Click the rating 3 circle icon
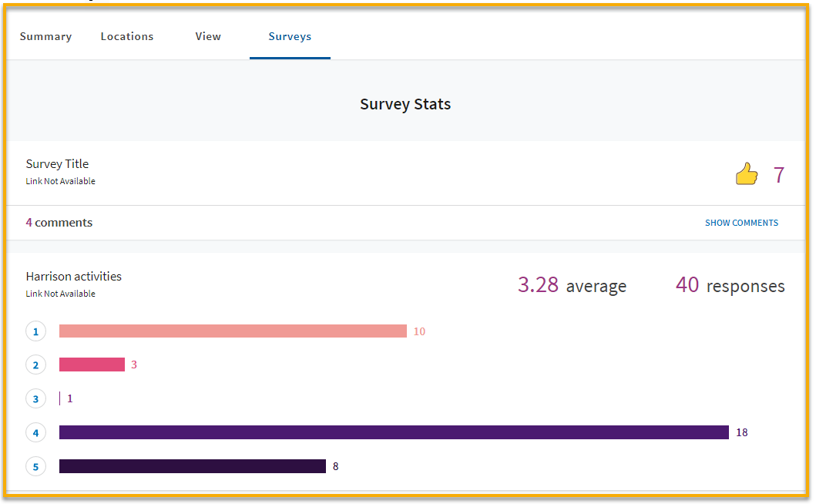The image size is (816, 504). (36, 399)
